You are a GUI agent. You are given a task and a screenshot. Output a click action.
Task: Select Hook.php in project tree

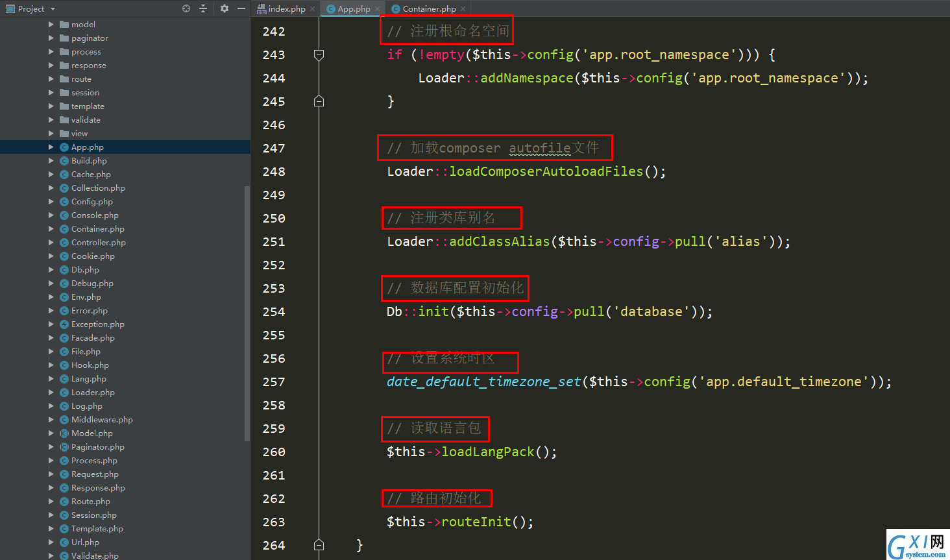point(90,365)
